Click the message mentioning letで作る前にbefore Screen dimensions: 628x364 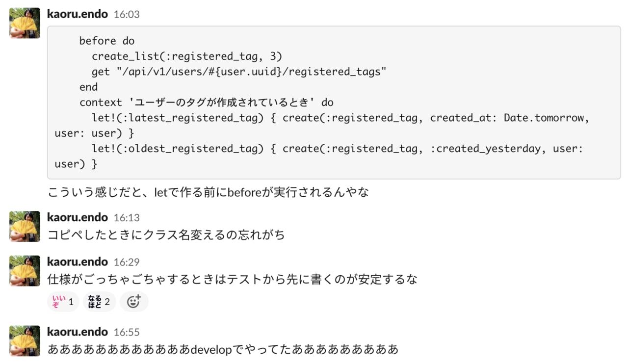click(208, 192)
